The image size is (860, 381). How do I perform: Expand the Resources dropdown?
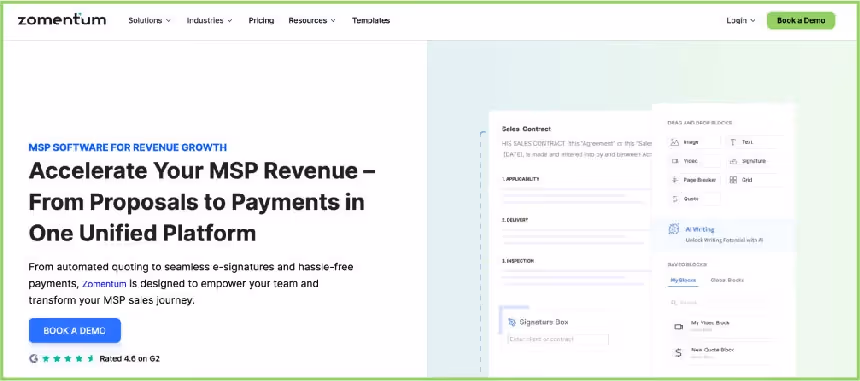coord(312,20)
